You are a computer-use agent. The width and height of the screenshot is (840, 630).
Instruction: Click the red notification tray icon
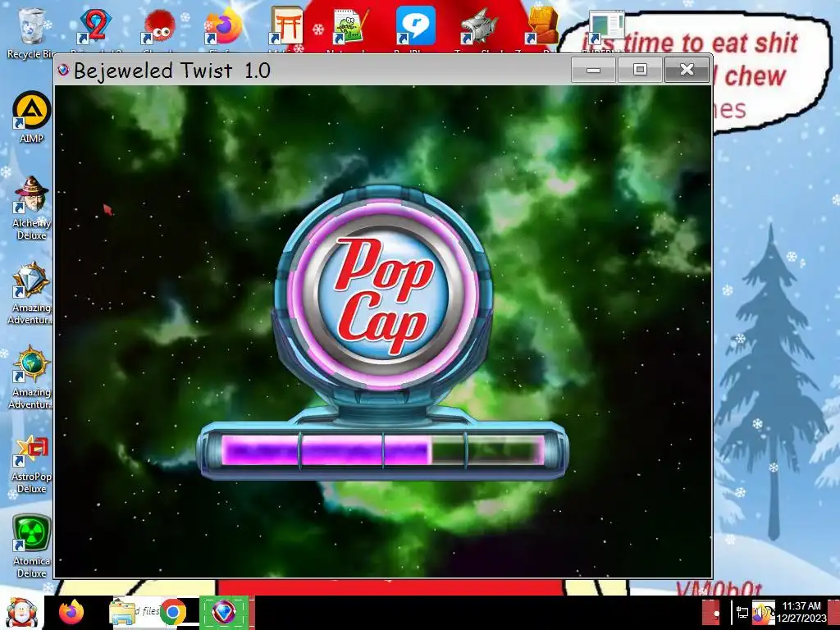click(711, 612)
